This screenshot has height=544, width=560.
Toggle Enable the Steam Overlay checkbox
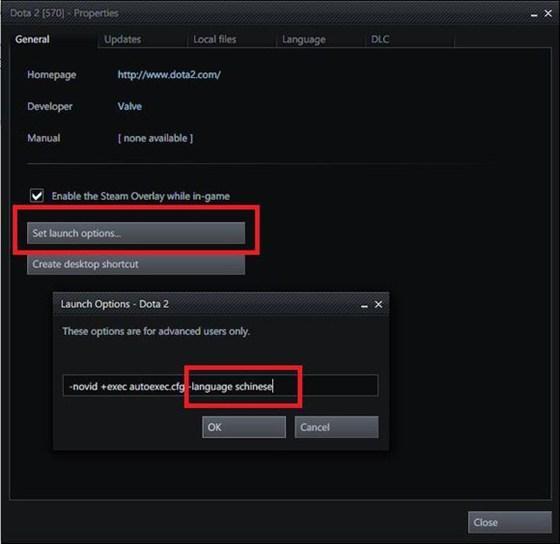(x=37, y=196)
